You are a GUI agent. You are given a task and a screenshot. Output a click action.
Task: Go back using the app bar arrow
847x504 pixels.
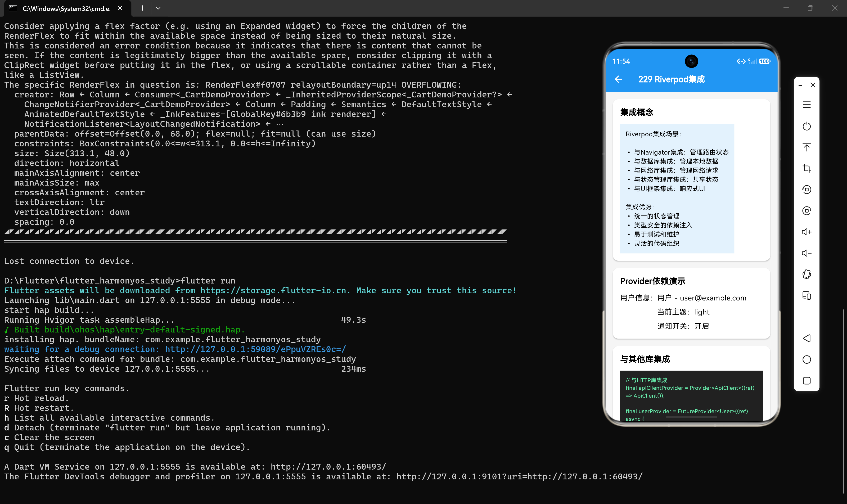(x=618, y=79)
